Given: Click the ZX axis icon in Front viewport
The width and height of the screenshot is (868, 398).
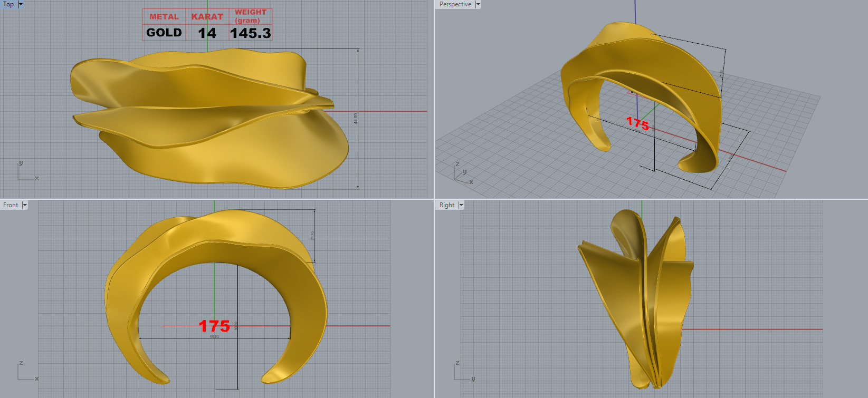Looking at the screenshot, I should pyautogui.click(x=28, y=371).
